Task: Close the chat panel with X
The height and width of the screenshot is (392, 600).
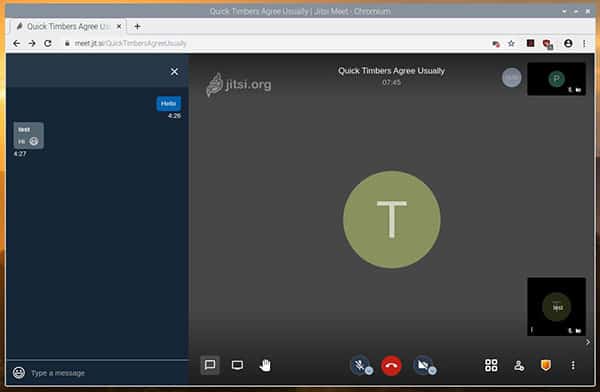Action: tap(174, 72)
